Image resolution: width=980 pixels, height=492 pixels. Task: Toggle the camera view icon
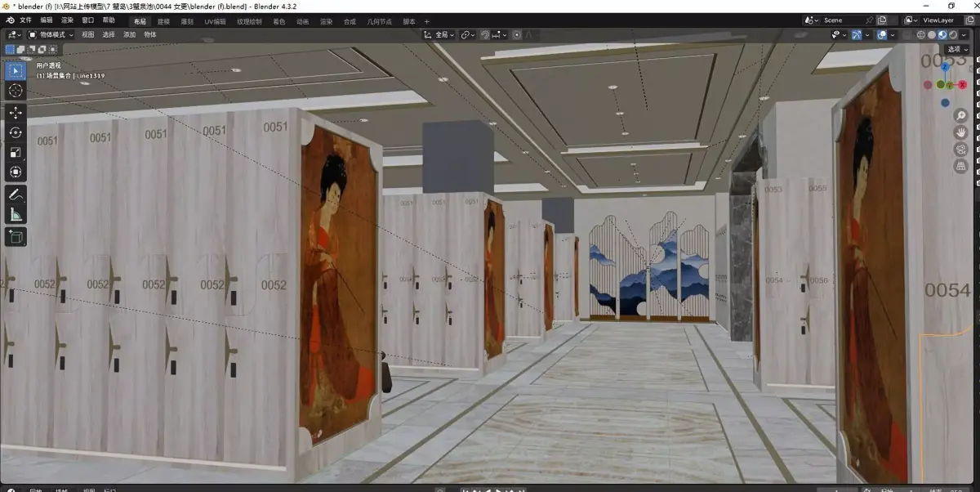(961, 150)
